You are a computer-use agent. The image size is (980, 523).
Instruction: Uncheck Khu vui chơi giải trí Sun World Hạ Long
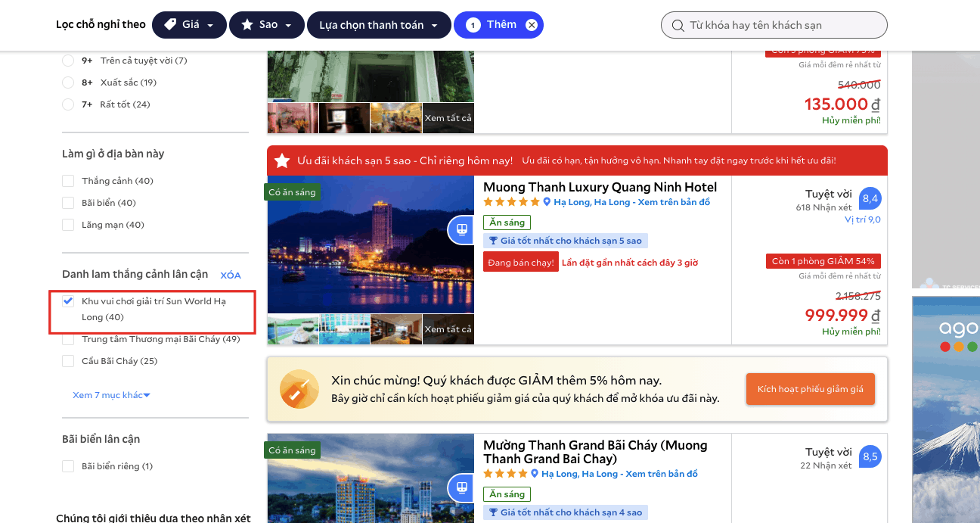[x=68, y=301]
